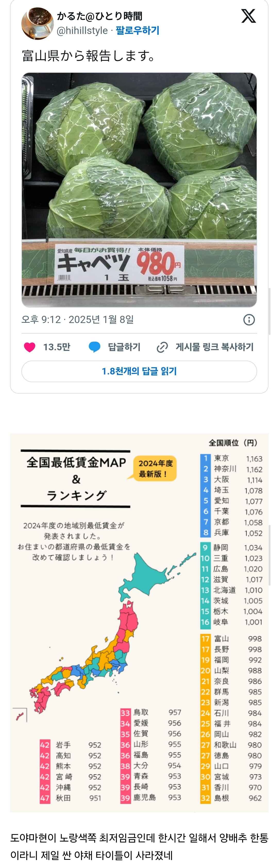
Task: Open the cabbage price photo
Action: (x=139, y=190)
